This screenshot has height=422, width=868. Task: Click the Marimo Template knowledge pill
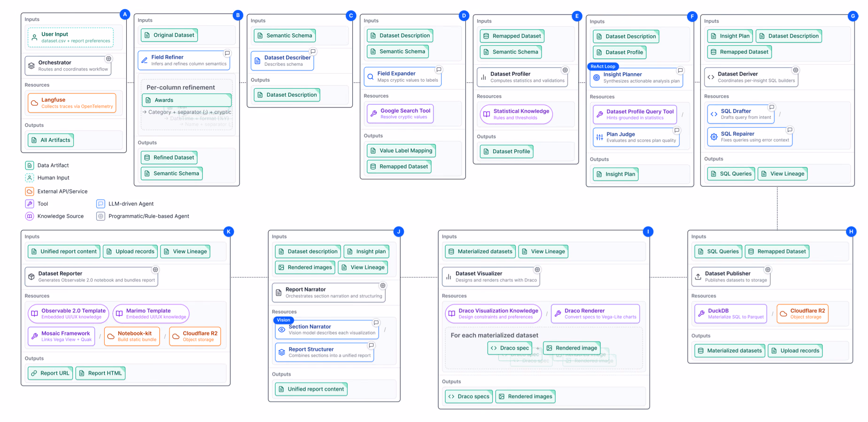pyautogui.click(x=151, y=313)
